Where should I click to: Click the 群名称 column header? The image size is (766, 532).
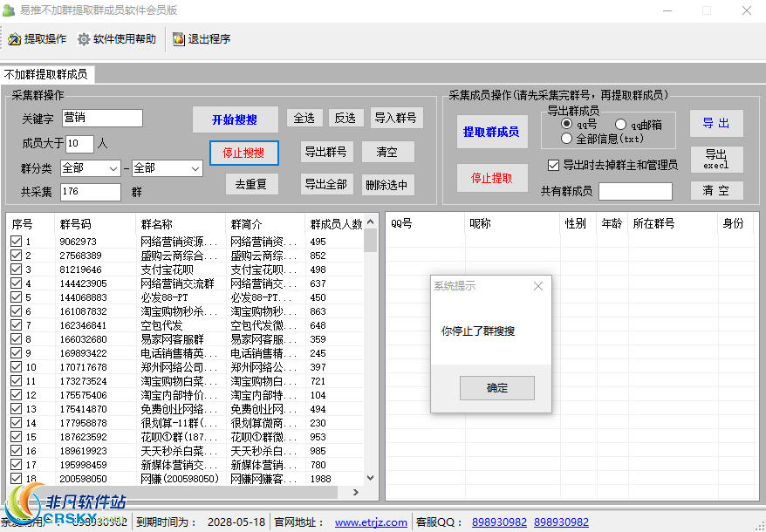pos(181,224)
